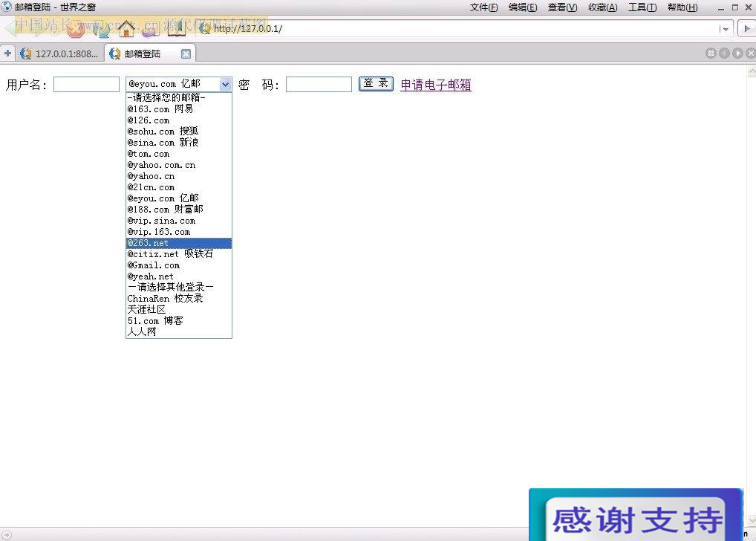
Task: Choose @eyou.com 亿邮 in the dropdown list
Action: pos(179,198)
